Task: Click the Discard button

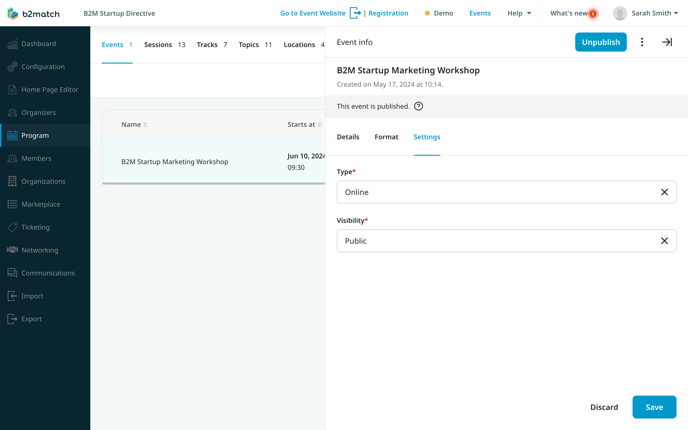Action: [x=604, y=407]
